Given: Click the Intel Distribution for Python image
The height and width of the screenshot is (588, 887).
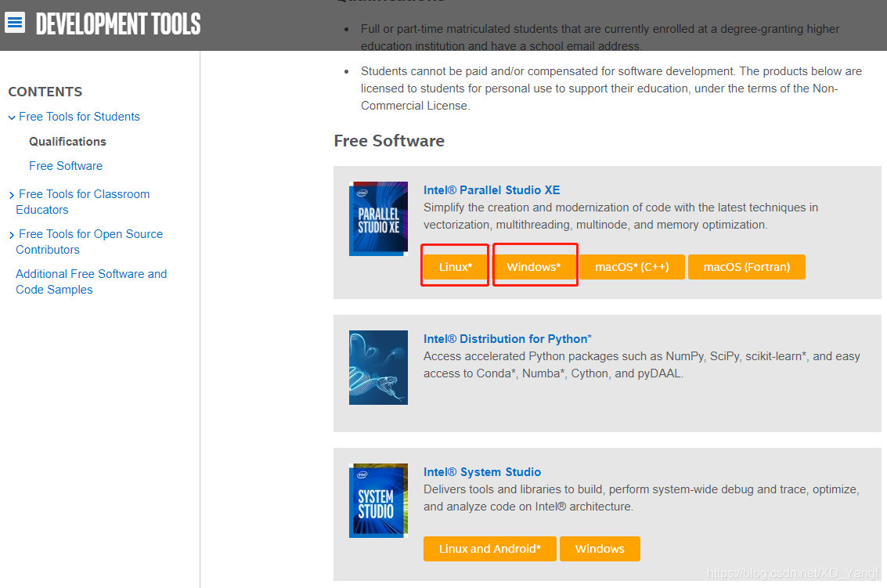Looking at the screenshot, I should (378, 367).
